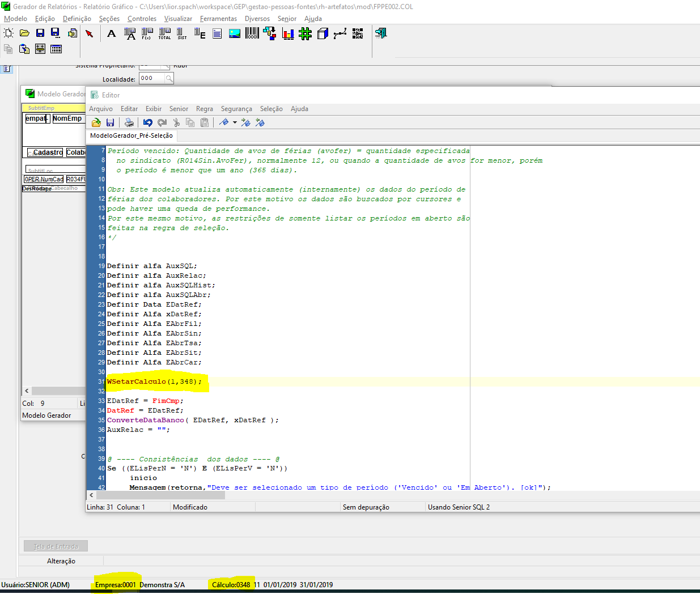Click the text 'A' label tool

[x=112, y=33]
